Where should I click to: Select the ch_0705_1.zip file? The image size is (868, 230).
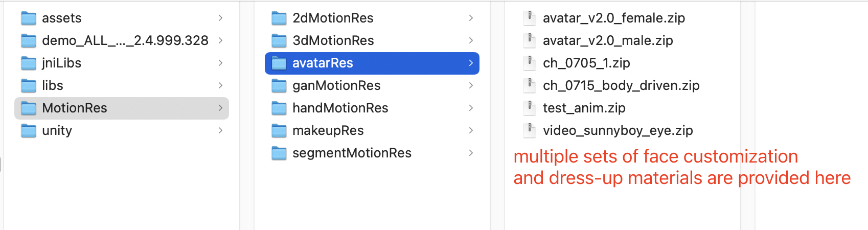point(586,63)
